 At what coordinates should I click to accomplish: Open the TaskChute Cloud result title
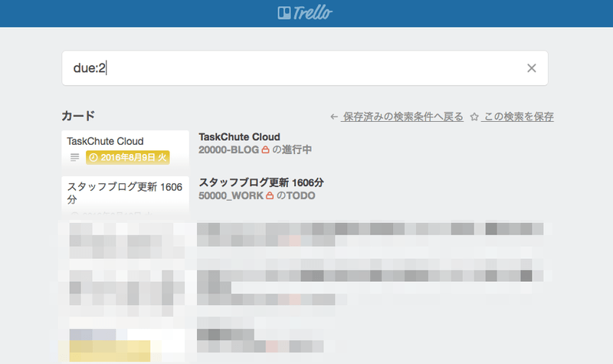click(239, 137)
